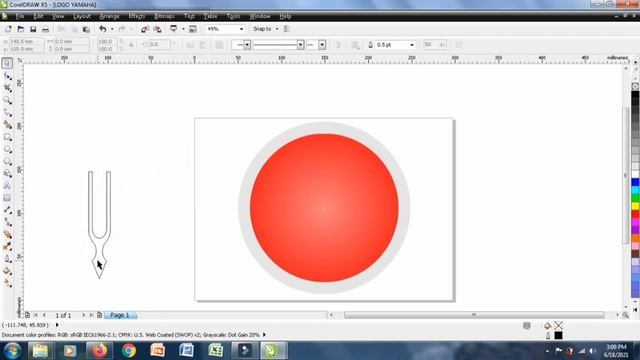Select the Freehand tool
Screen dimensions: 640x360
(x=7, y=112)
